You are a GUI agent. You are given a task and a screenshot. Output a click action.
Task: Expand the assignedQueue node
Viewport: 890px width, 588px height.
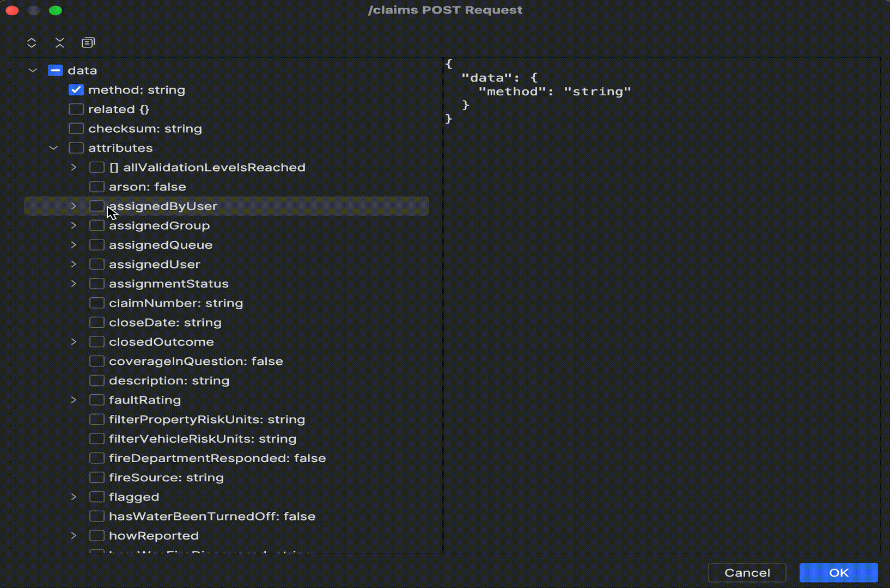point(74,245)
